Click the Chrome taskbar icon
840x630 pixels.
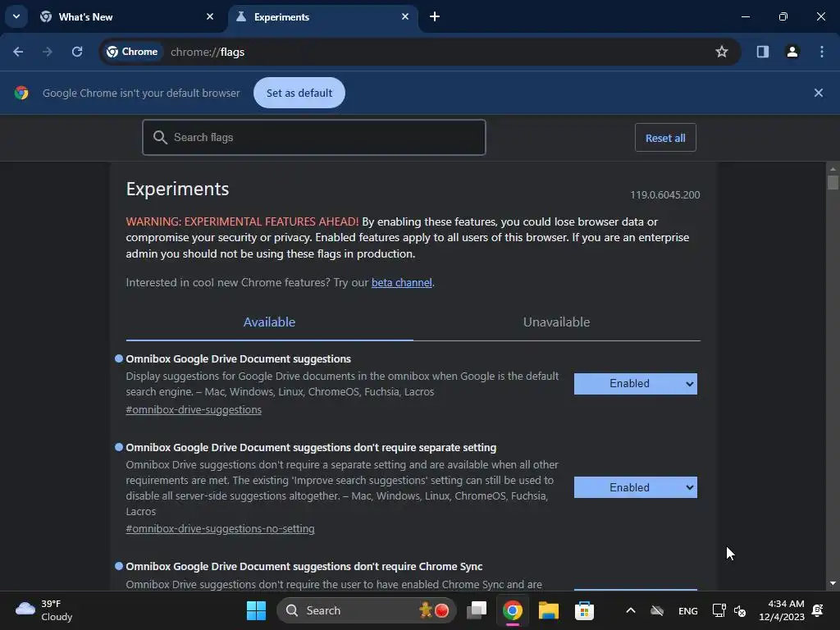tap(512, 610)
